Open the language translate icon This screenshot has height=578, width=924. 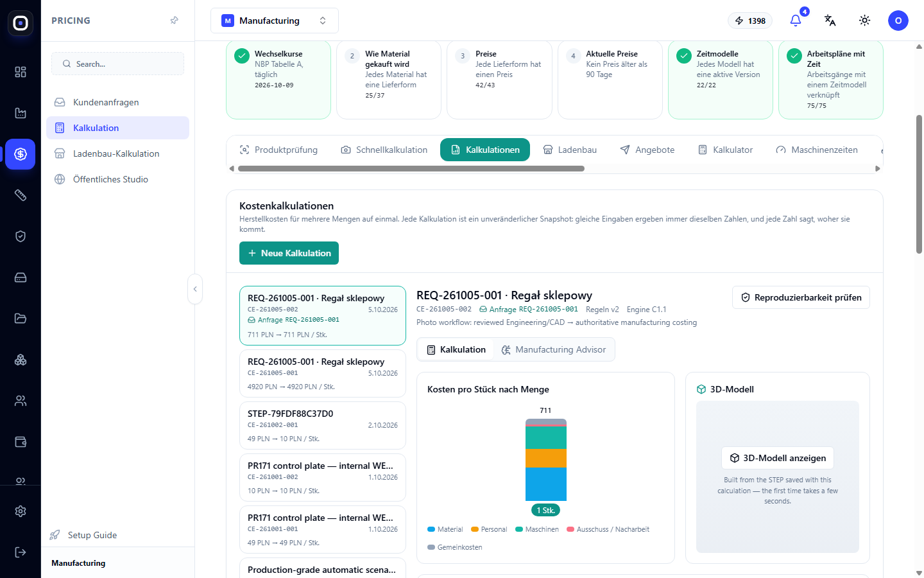[830, 21]
